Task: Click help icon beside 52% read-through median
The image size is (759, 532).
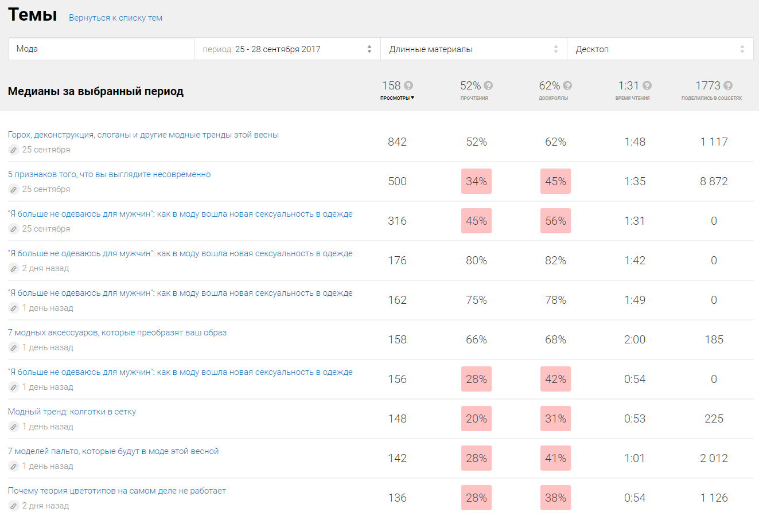Action: (488, 85)
